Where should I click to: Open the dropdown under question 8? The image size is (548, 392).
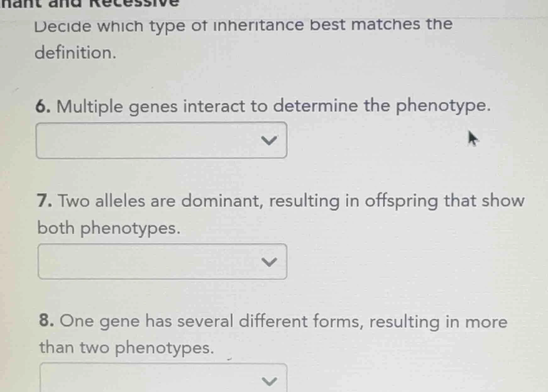(x=162, y=380)
